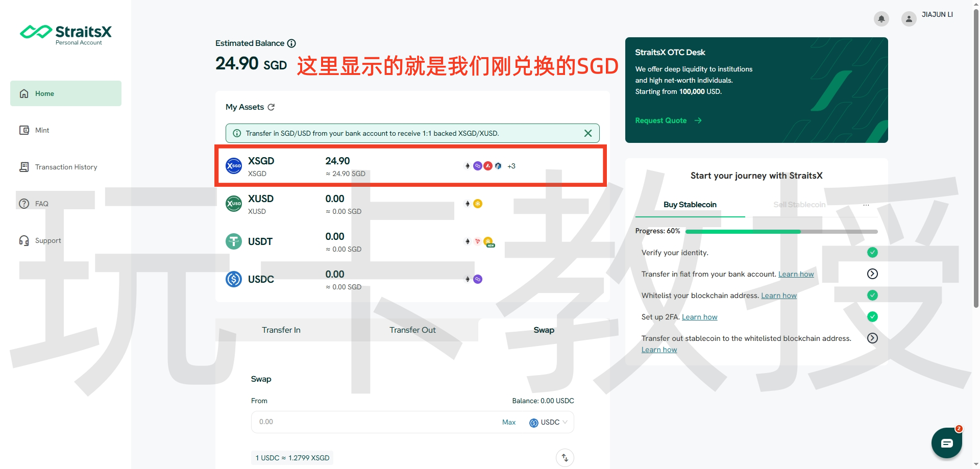Click the swap direction arrows icon

565,458
